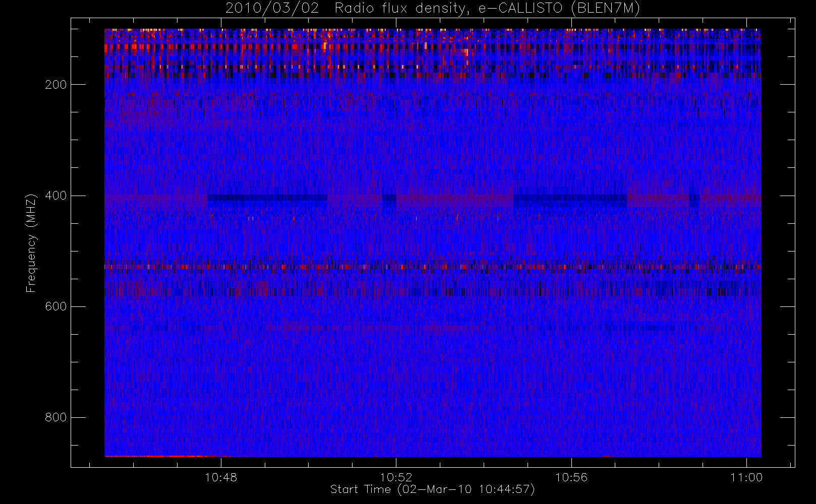Click the 10:48 time tick label
This screenshot has height=504, width=816.
pos(221,477)
